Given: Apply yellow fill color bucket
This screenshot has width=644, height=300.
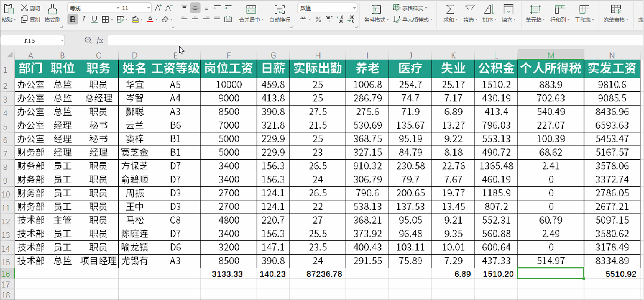Looking at the screenshot, I should click(x=135, y=19).
